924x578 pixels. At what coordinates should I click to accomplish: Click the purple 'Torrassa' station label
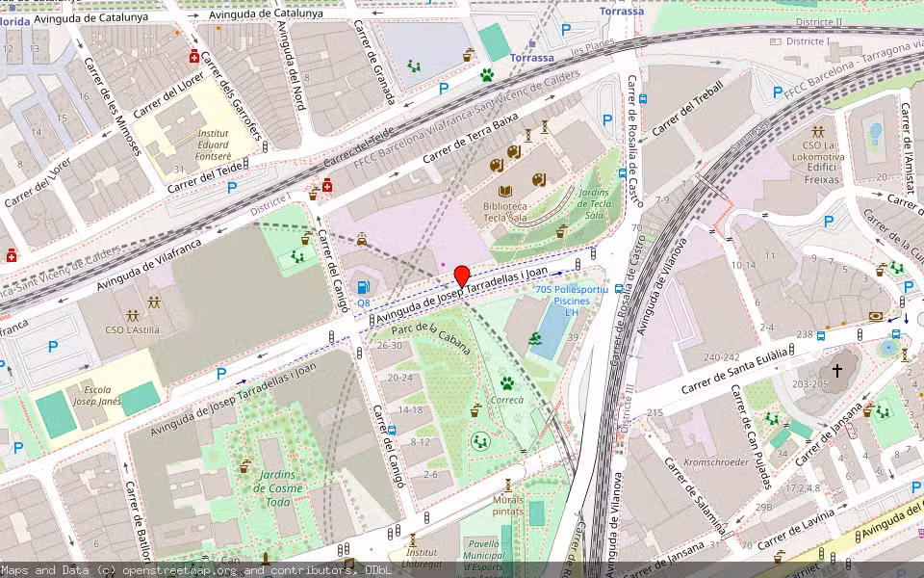(x=532, y=58)
